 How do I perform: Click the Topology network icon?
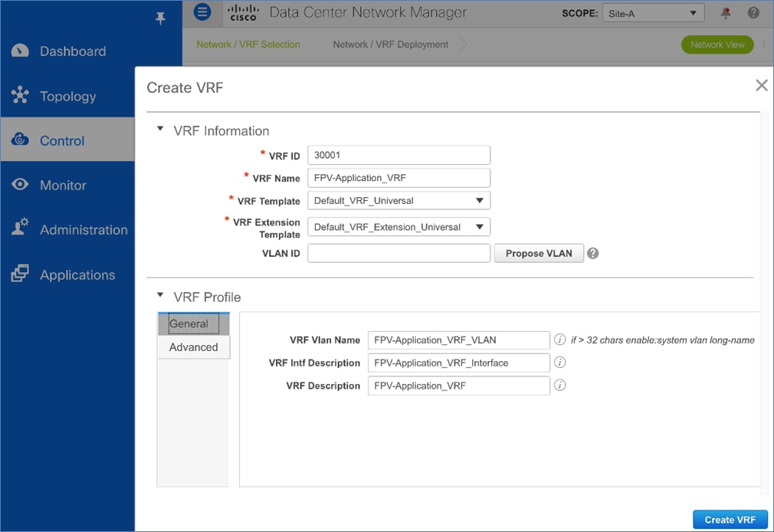click(x=20, y=95)
